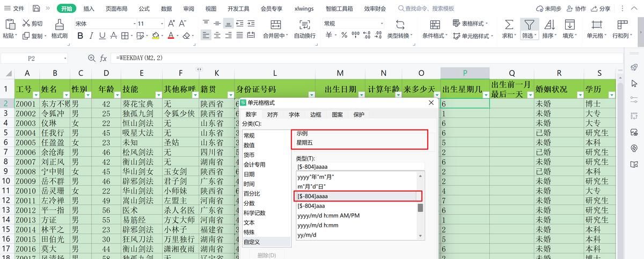The height and width of the screenshot is (259, 644).
Task: Toggle Underline formatting
Action: pos(102,35)
